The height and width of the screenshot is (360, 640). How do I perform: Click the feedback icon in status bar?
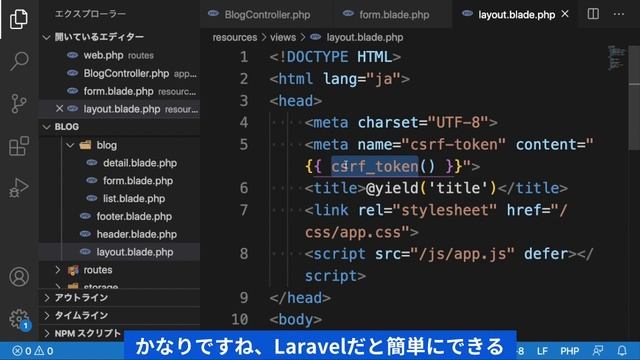[598, 351]
